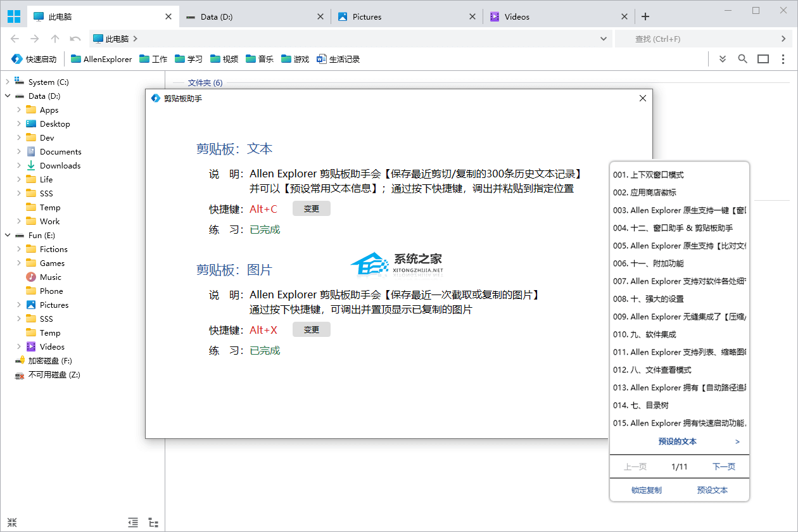Switch to the 此电脑 tab

(x=103, y=16)
